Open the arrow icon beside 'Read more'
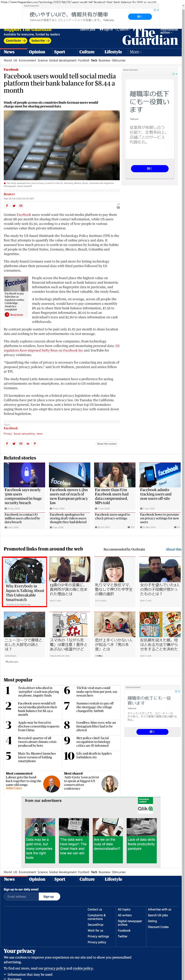Image resolution: width=185 pixels, height=980 pixels. pos(7,315)
